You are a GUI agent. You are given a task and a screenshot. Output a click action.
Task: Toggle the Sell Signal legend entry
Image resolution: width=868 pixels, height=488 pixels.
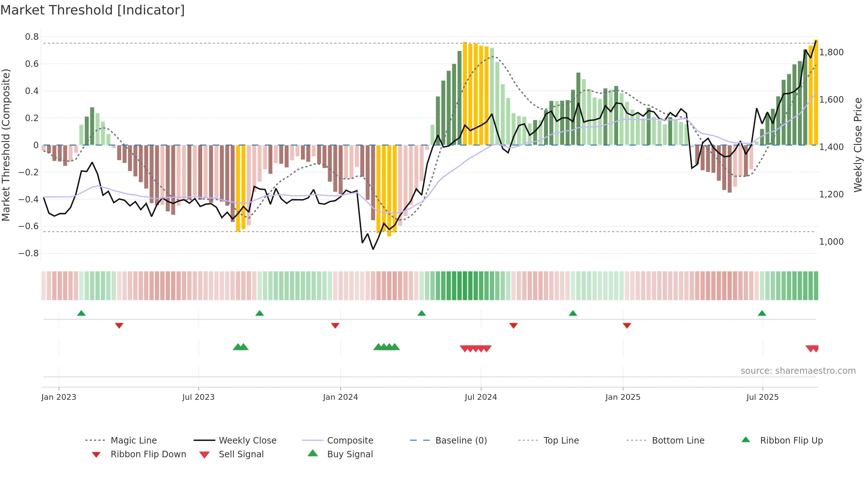pyautogui.click(x=231, y=454)
